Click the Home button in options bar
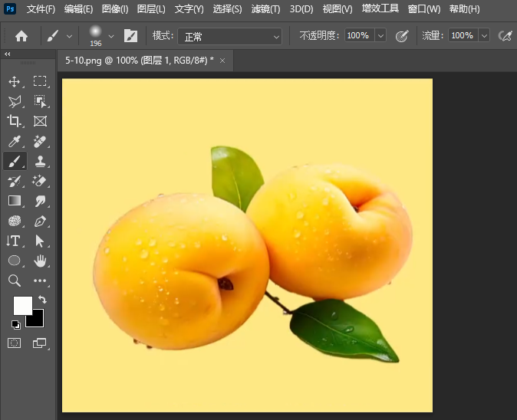Image resolution: width=517 pixels, height=420 pixels. pos(21,36)
